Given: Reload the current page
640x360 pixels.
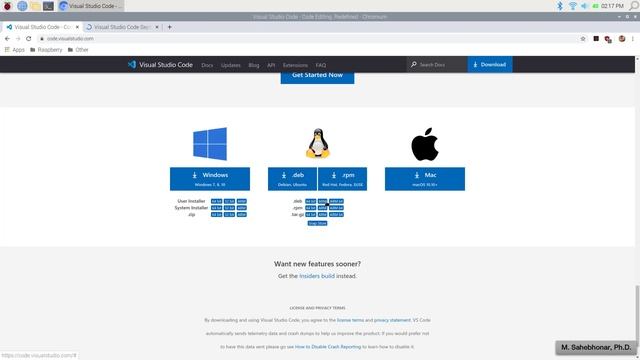Looking at the screenshot, I should click(29, 38).
